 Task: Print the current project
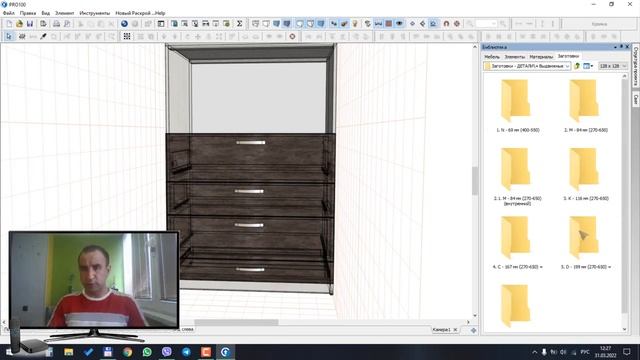[x=56, y=24]
